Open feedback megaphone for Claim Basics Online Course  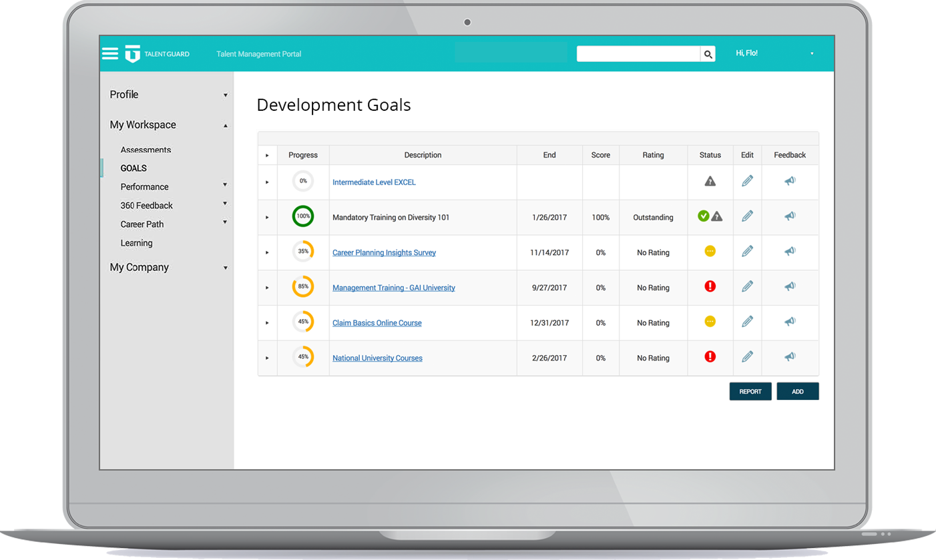click(790, 322)
